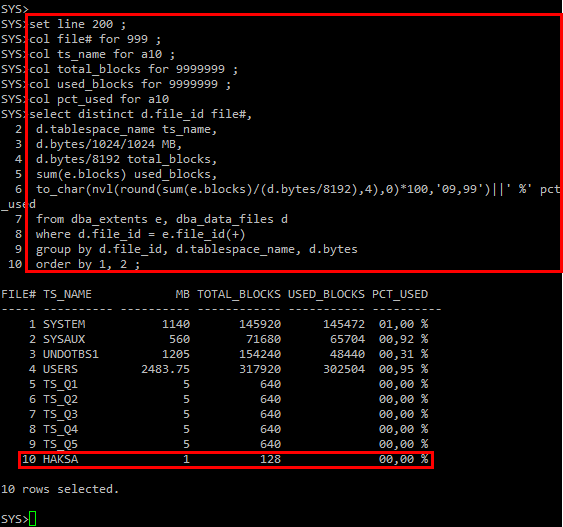This screenshot has width=563, height=527.
Task: Click the '00,92 %' pct_used value
Action: click(x=404, y=339)
